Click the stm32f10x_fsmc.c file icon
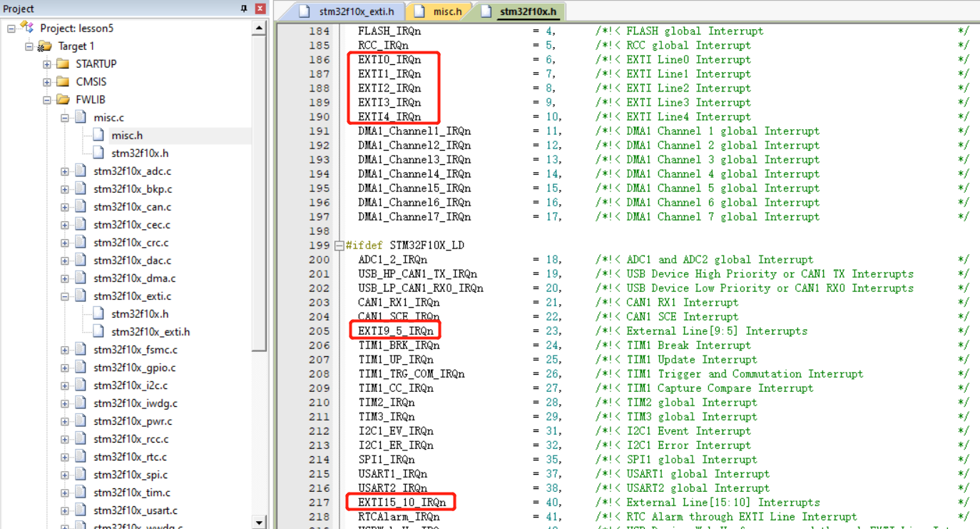This screenshot has width=980, height=529. pyautogui.click(x=81, y=350)
